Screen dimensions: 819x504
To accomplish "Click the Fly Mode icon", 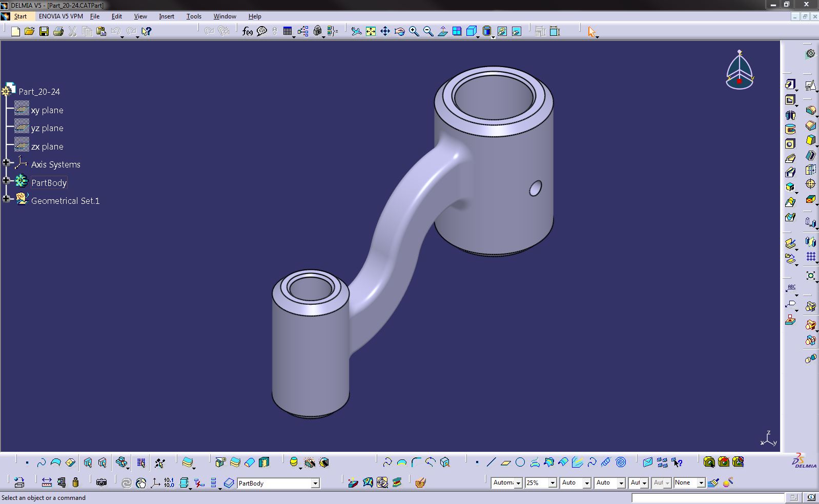I will tap(356, 31).
